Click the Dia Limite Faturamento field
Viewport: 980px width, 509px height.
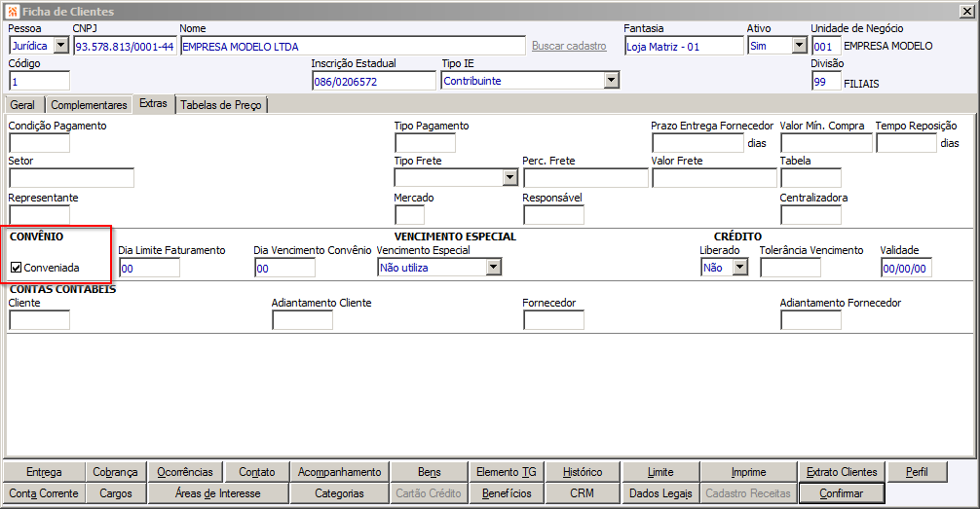(x=149, y=268)
